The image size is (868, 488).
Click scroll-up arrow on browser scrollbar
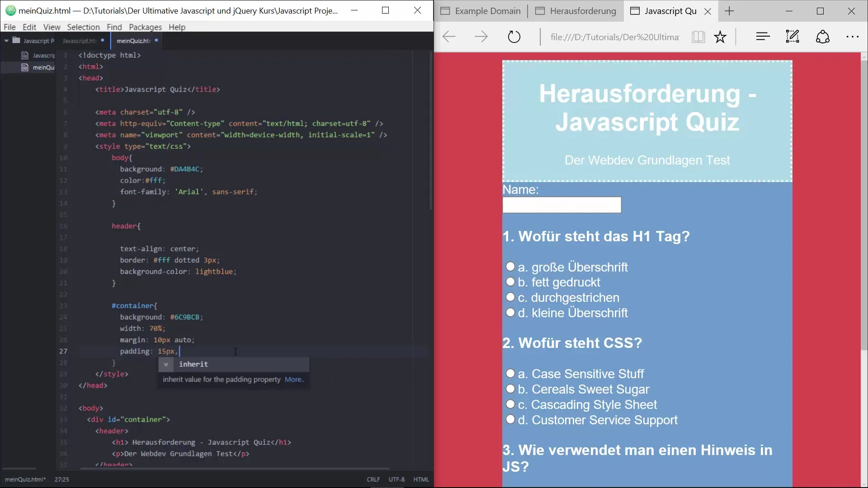pyautogui.click(x=864, y=57)
